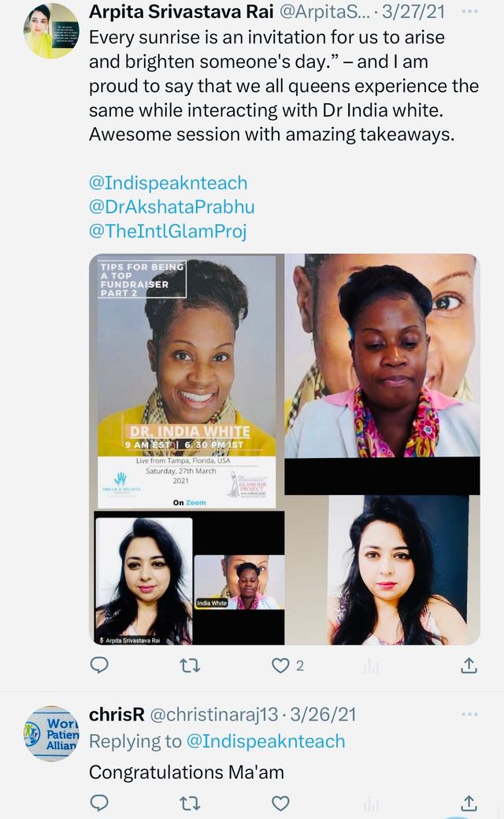Open the Dr. India White fundraiser poster image

(x=187, y=382)
